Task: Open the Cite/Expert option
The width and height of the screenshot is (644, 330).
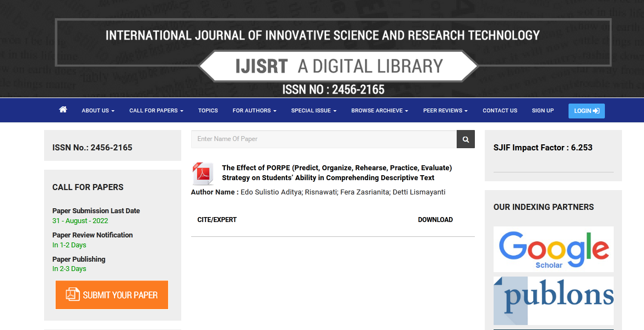Action: point(217,220)
